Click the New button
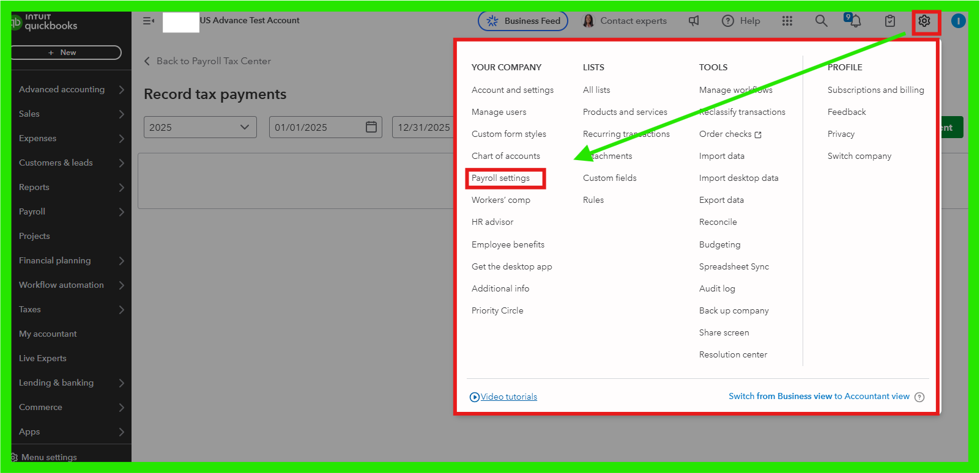Viewport: 980px width, 473px height. tap(66, 53)
